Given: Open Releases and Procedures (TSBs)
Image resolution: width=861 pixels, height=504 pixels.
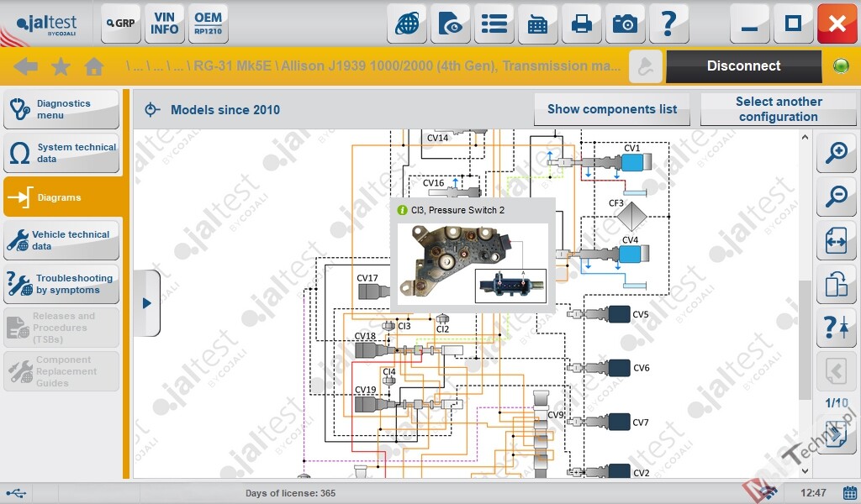Looking at the screenshot, I should click(61, 328).
